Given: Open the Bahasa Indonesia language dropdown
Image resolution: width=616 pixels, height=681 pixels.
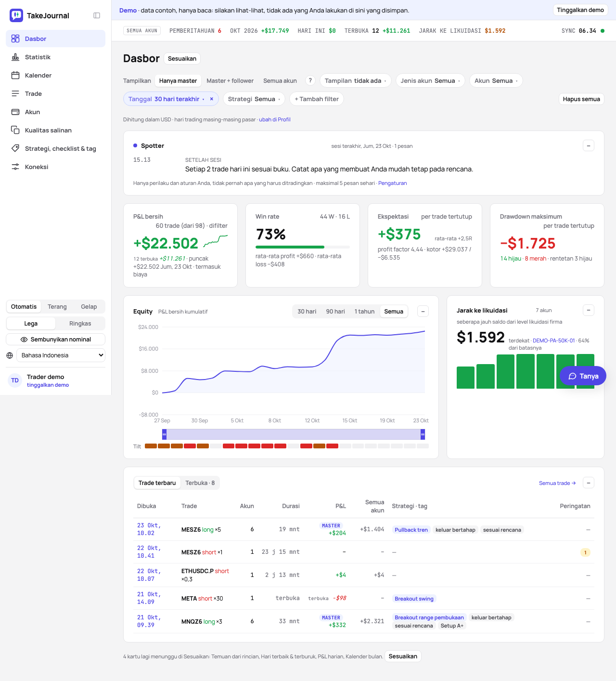Looking at the screenshot, I should coord(61,355).
